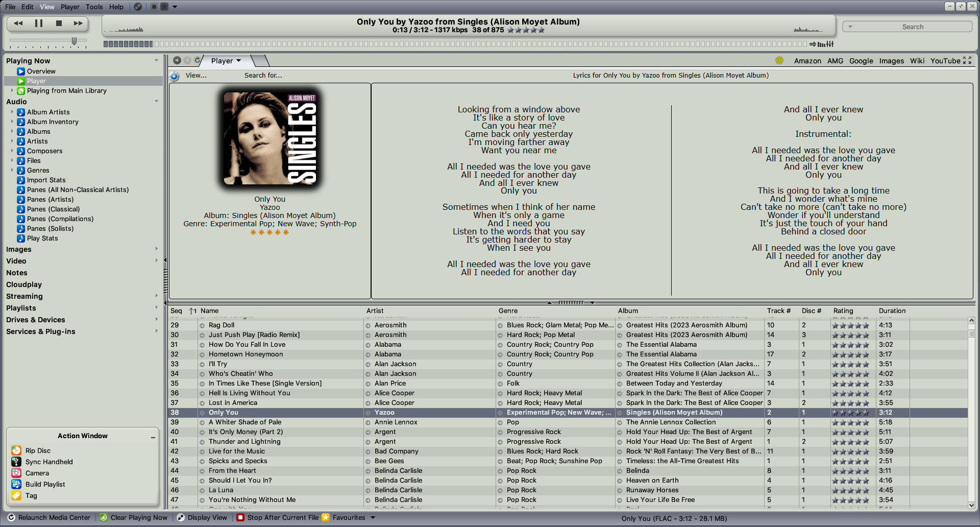This screenshot has height=527, width=980.
Task: Expand the Album Artists tree node
Action: pos(12,112)
